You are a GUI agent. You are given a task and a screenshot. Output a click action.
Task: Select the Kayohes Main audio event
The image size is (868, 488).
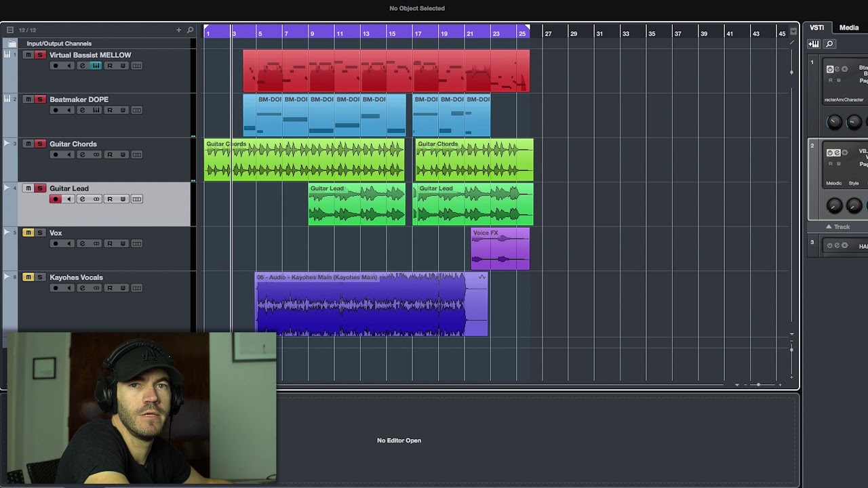[x=371, y=304]
